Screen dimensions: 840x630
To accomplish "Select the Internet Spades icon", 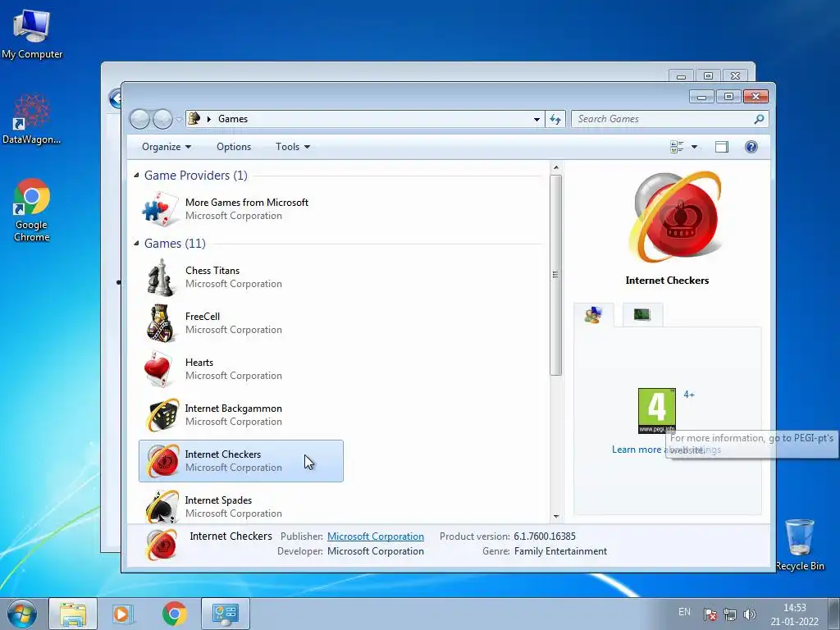I will coord(163,507).
